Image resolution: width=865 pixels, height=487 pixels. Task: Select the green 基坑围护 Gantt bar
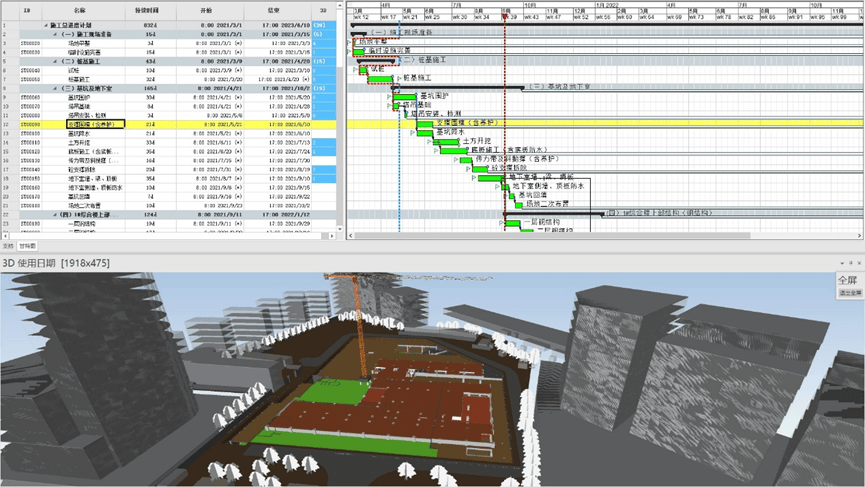[405, 97]
